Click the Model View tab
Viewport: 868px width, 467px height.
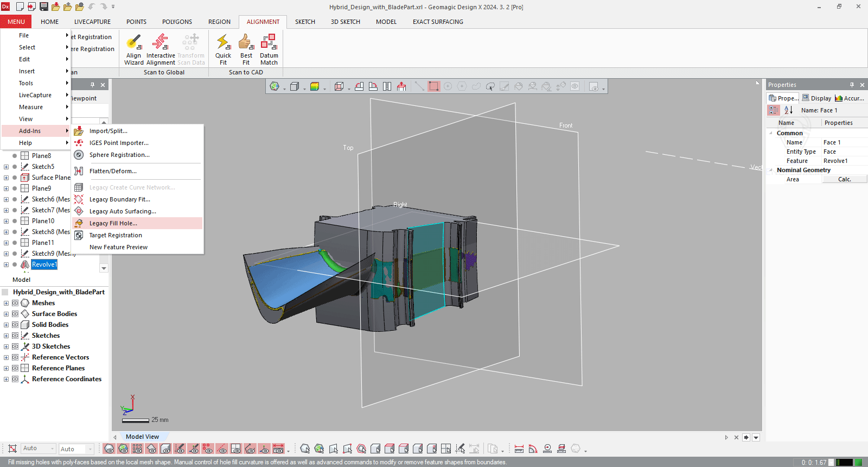coord(143,437)
